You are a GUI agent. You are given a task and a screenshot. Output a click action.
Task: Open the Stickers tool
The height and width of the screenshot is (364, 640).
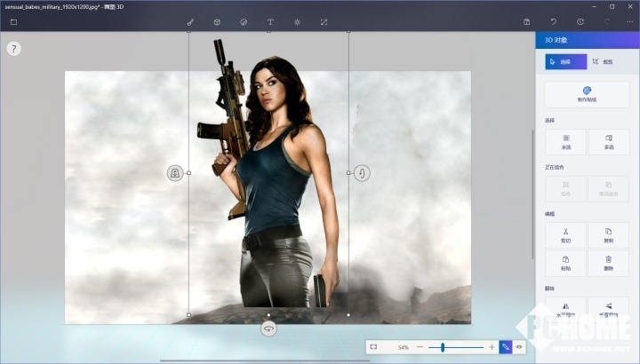pos(244,22)
